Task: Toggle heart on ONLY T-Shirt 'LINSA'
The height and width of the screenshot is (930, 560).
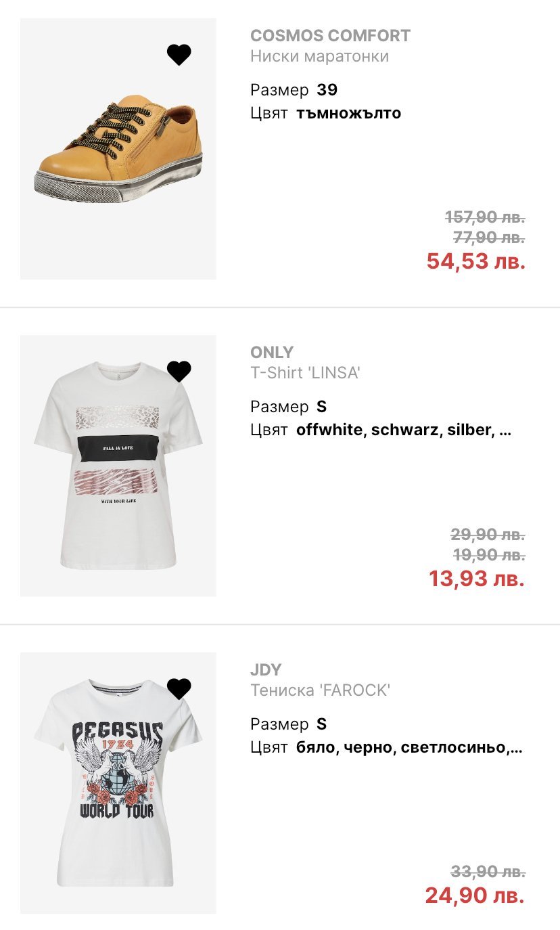Action: coord(179,371)
